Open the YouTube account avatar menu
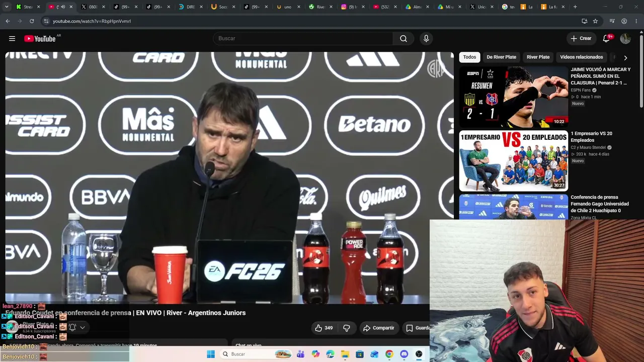Screen dimensions: 644x362 (625, 39)
